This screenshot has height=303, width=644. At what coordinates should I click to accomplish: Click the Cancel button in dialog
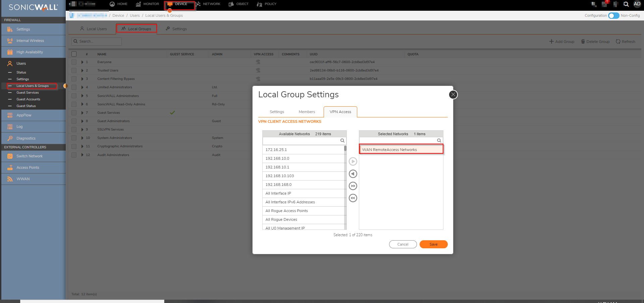[402, 244]
